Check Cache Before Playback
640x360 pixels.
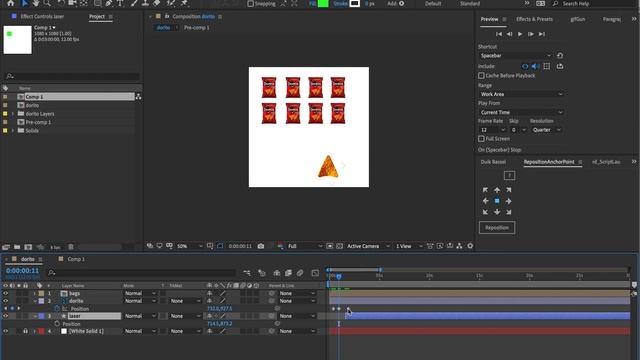481,76
